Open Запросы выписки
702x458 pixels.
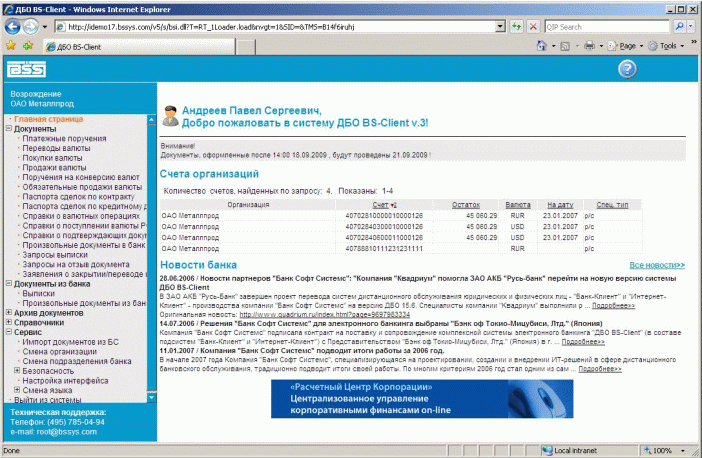[55, 255]
